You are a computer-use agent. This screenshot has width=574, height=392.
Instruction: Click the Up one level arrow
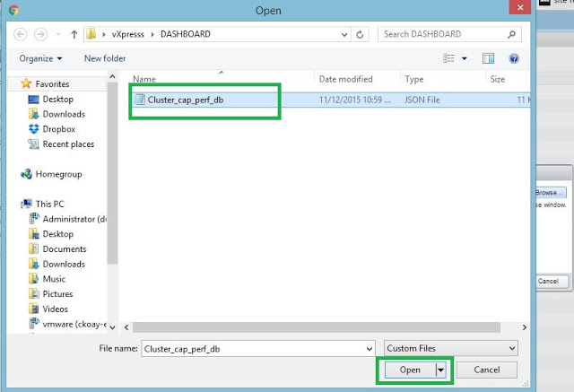click(72, 34)
